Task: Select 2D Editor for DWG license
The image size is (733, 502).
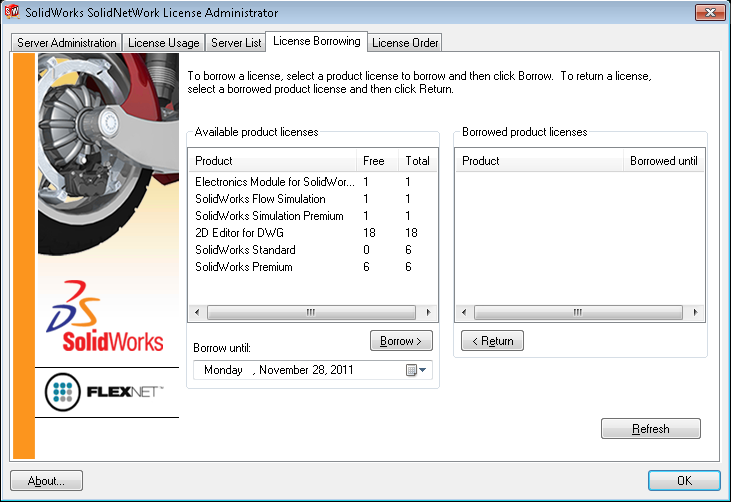Action: (x=238, y=233)
